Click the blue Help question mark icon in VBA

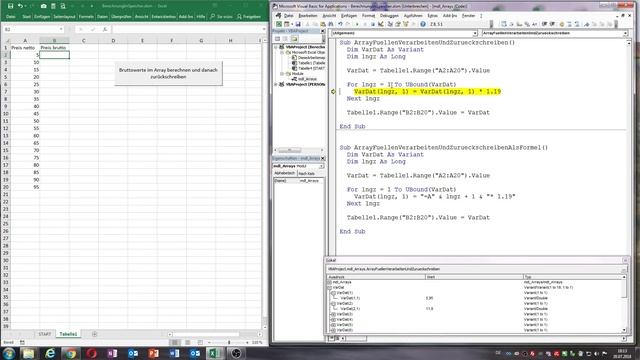click(x=423, y=24)
